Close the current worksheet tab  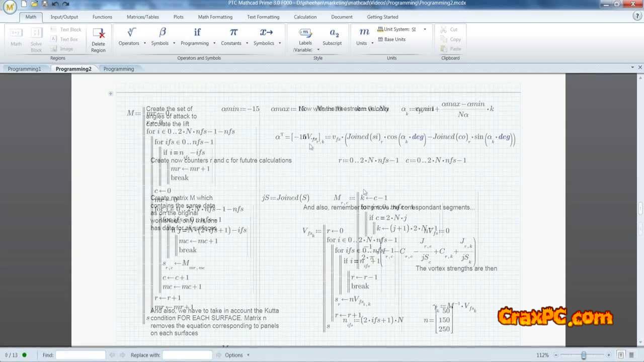[640, 67]
